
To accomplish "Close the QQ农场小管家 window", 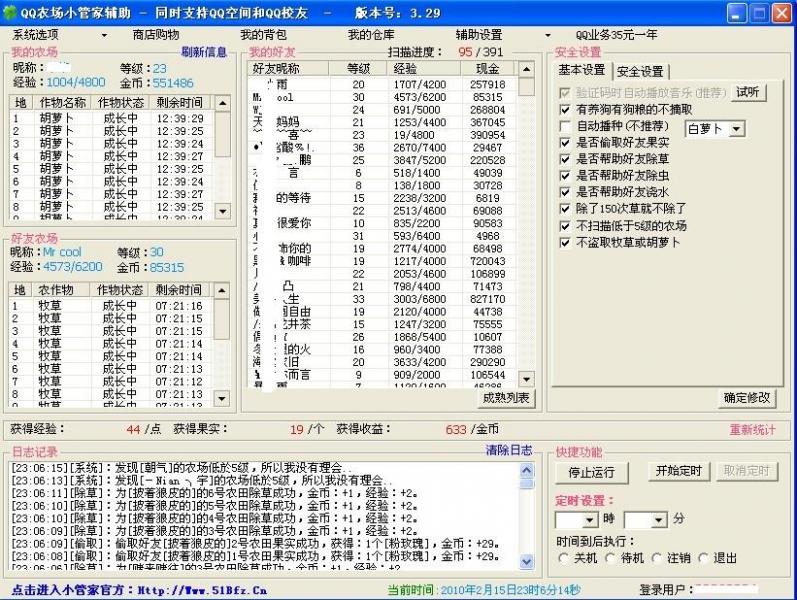I will click(x=781, y=13).
